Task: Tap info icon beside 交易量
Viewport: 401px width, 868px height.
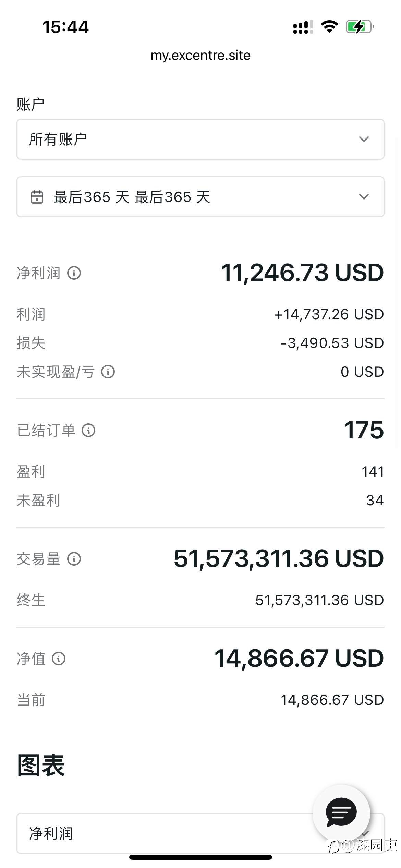Action: coord(74,559)
